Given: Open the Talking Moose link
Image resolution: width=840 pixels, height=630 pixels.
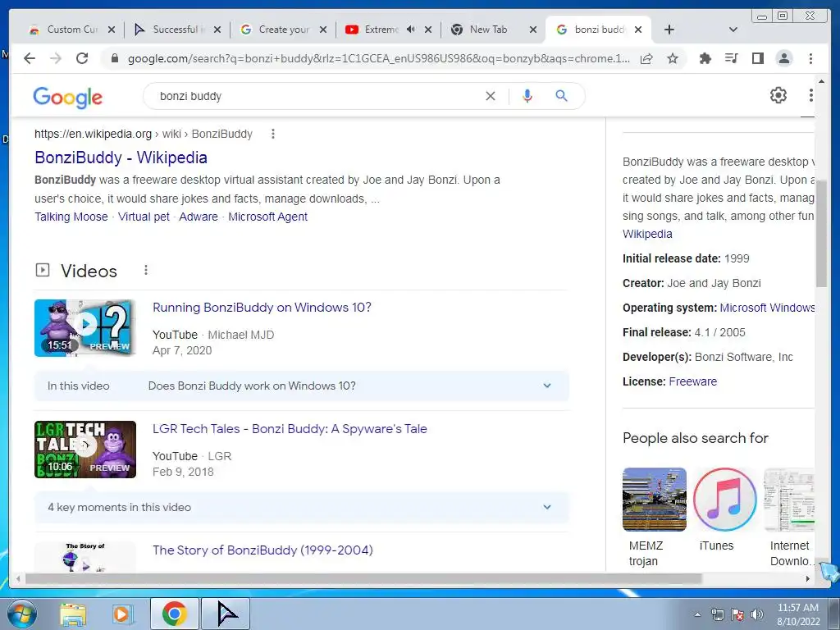Looking at the screenshot, I should (x=71, y=217).
